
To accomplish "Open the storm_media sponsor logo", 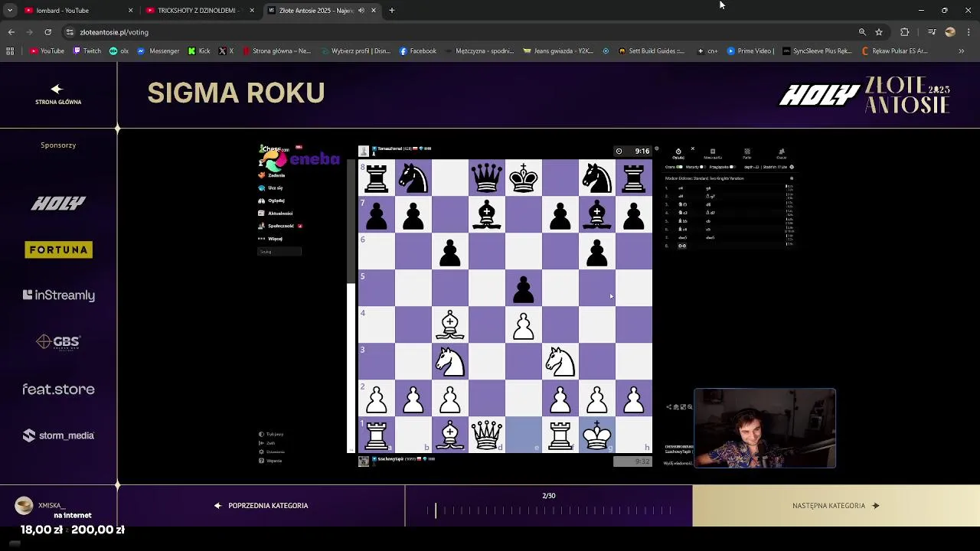I will tap(58, 435).
